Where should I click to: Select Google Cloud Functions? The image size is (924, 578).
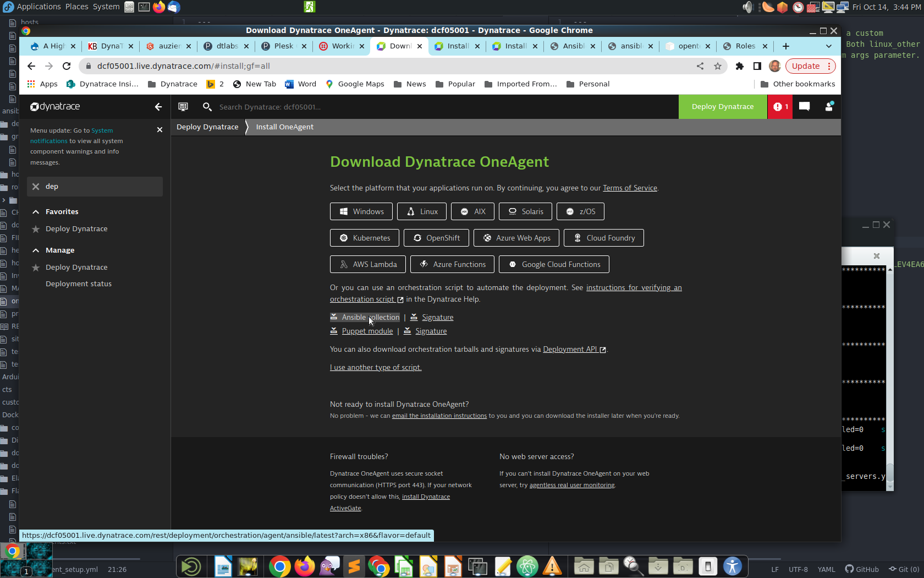coord(554,264)
